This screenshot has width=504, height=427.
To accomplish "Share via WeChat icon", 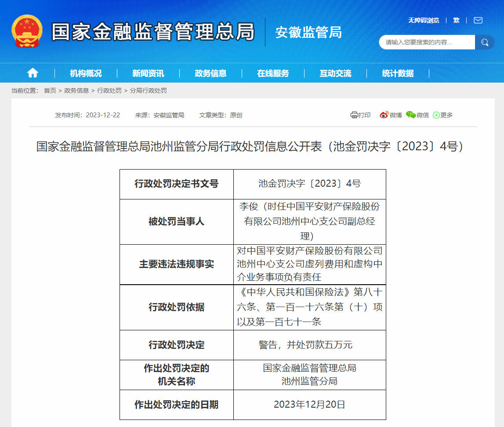I will pos(411,115).
